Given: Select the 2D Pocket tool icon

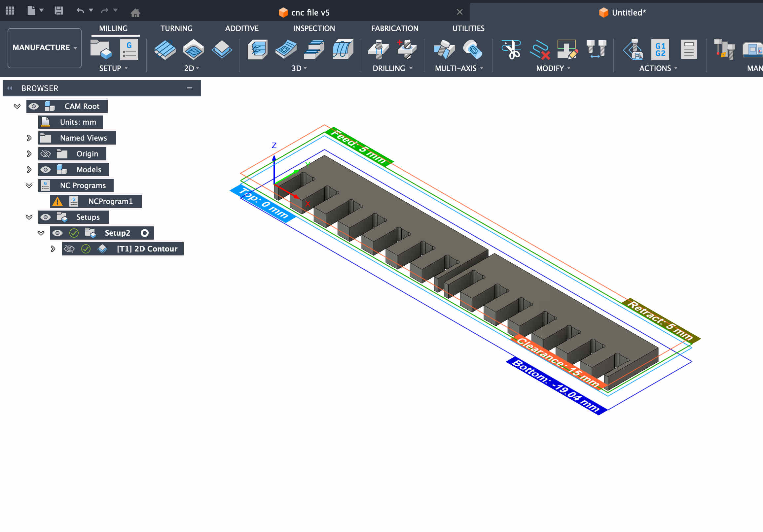Looking at the screenshot, I should tap(194, 49).
